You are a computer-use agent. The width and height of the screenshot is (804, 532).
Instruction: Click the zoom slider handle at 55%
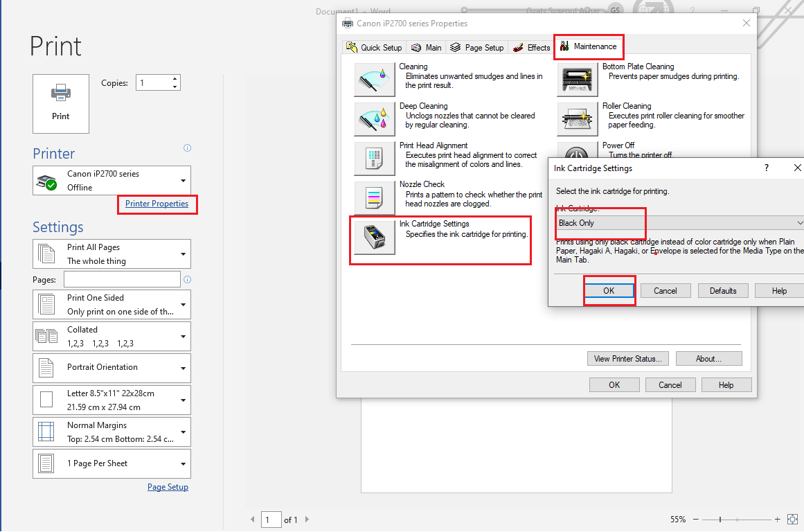click(720, 519)
